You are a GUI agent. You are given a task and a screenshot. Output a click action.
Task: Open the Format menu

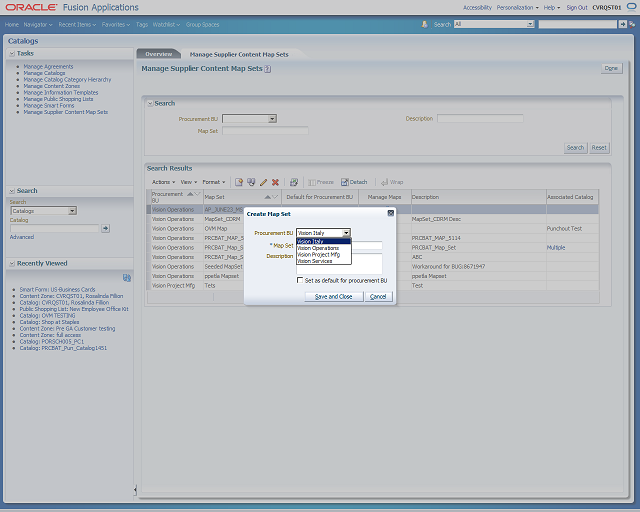(x=214, y=182)
